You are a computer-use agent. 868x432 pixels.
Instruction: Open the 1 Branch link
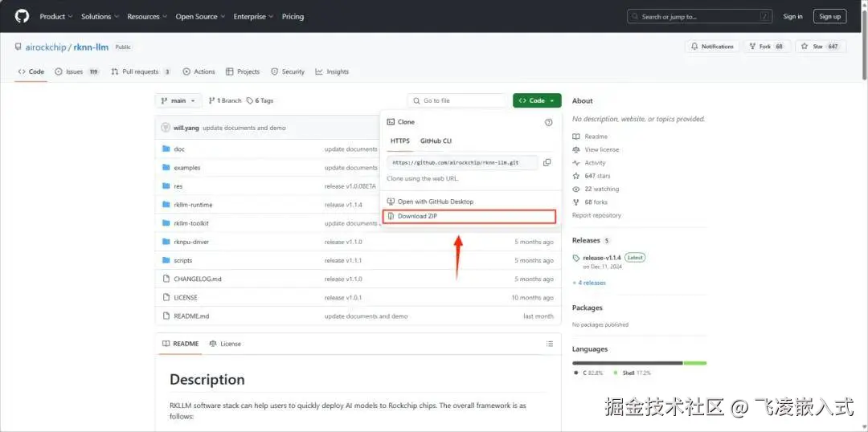coord(225,100)
